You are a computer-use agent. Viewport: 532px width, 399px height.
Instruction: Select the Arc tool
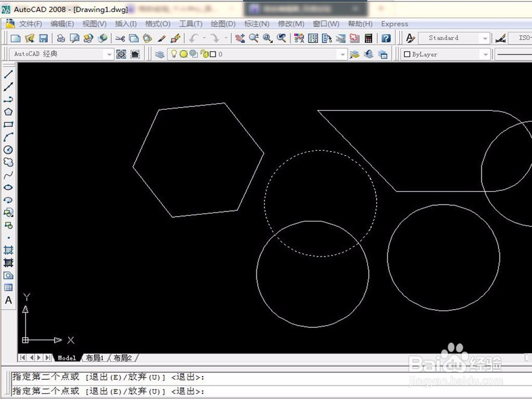[x=8, y=137]
